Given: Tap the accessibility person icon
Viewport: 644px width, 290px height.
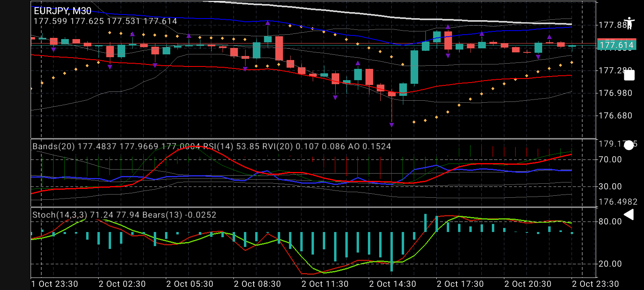Looking at the screenshot, I should pos(629,23).
